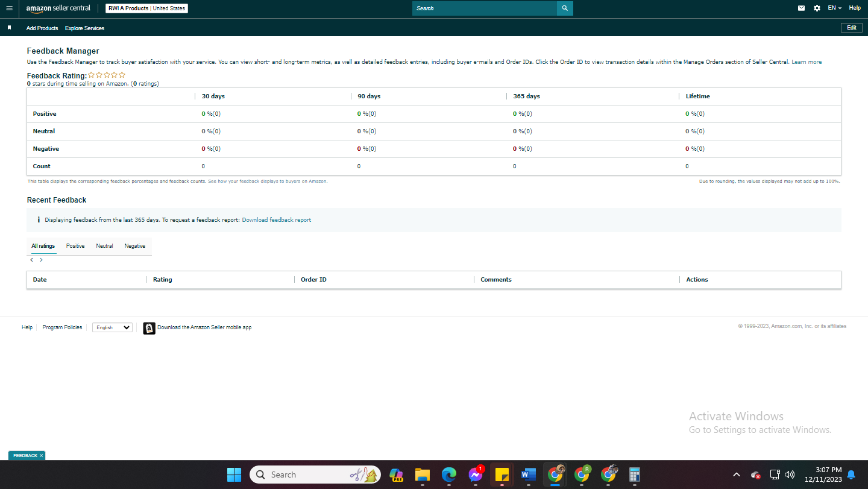This screenshot has width=868, height=489.
Task: Click the Date column header
Action: point(40,280)
